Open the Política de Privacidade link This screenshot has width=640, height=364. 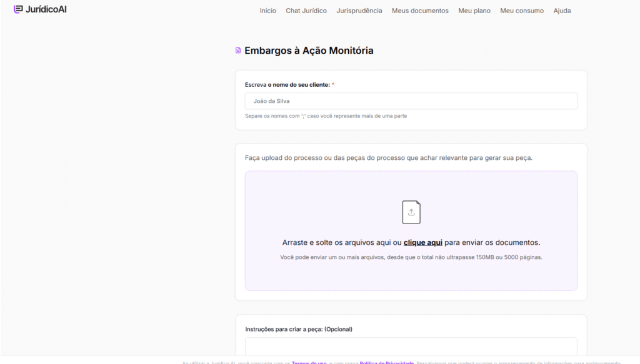click(x=386, y=362)
